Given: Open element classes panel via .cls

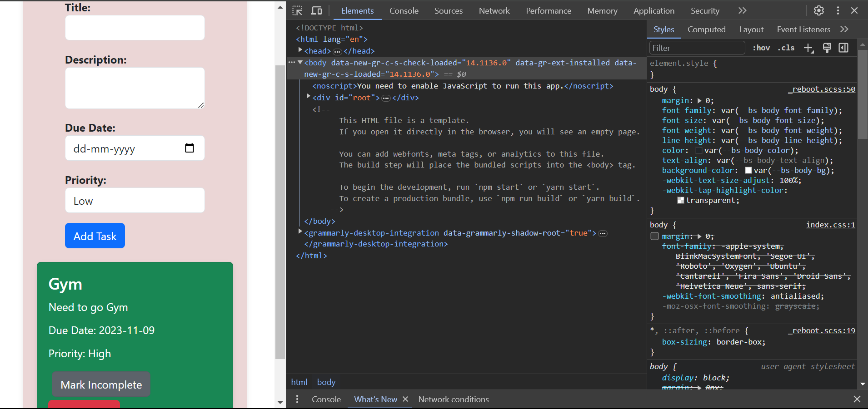Looking at the screenshot, I should (x=786, y=48).
